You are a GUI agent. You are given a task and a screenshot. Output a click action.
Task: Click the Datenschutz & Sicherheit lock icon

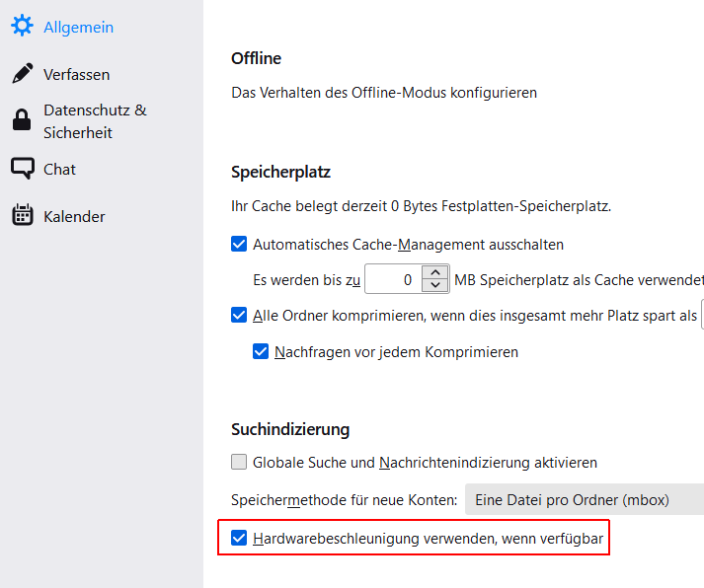pos(22,121)
